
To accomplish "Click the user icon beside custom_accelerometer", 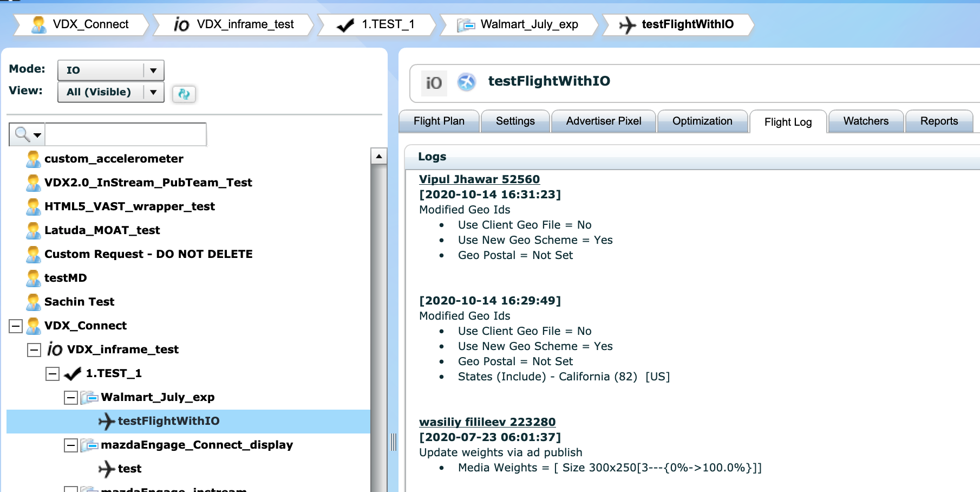I will pos(33,159).
